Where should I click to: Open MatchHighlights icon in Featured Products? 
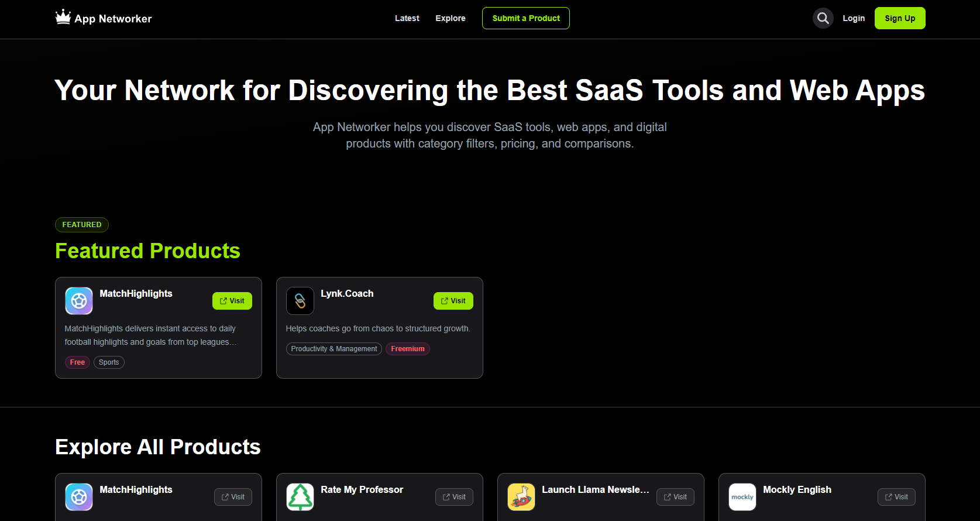tap(79, 301)
